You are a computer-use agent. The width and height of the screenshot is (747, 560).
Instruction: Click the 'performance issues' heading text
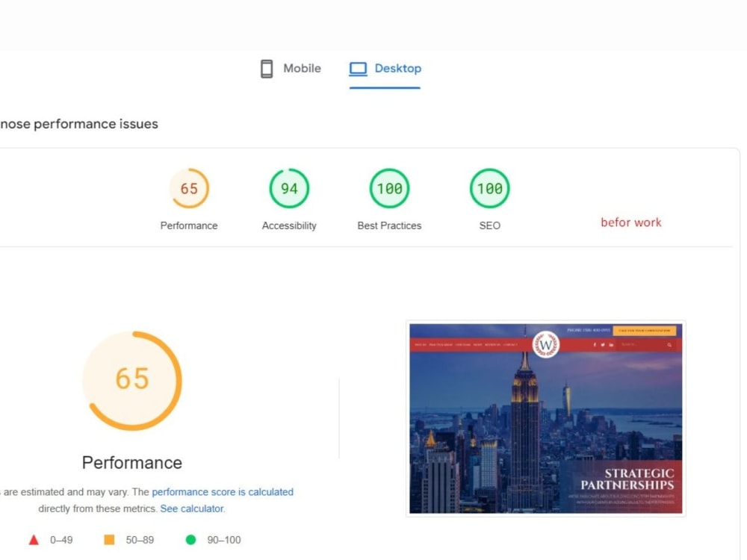pos(96,124)
